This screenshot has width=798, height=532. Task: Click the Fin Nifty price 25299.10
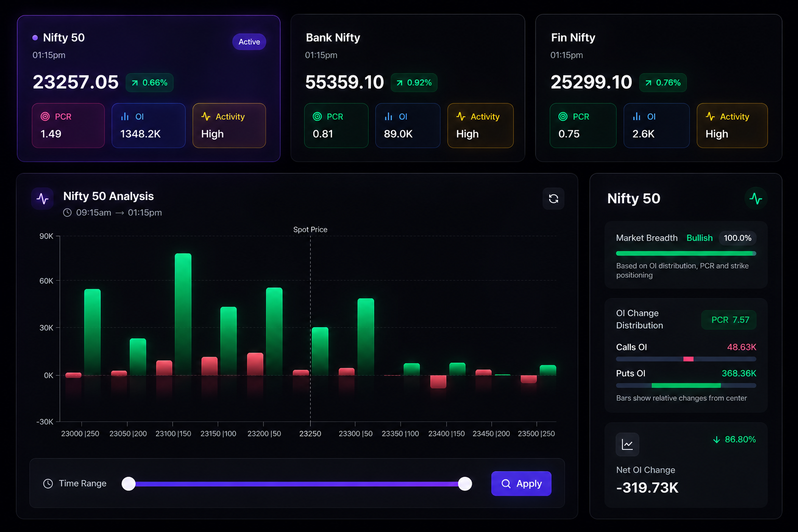pyautogui.click(x=591, y=82)
